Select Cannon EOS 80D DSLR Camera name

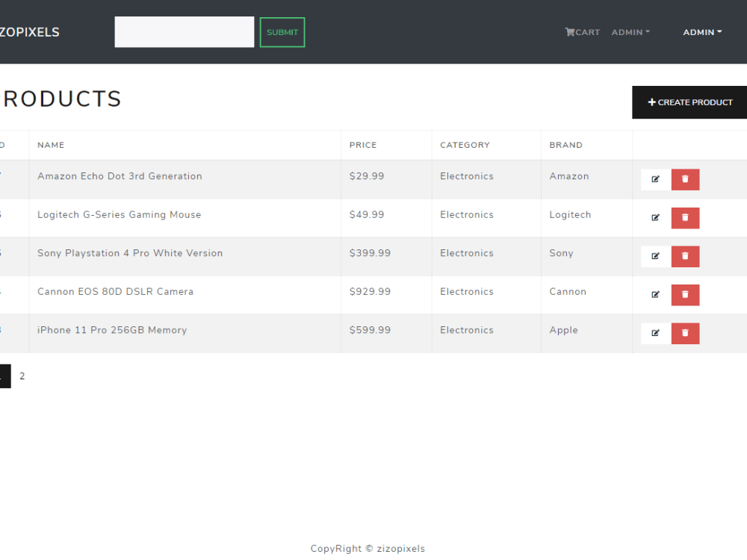[x=115, y=292]
